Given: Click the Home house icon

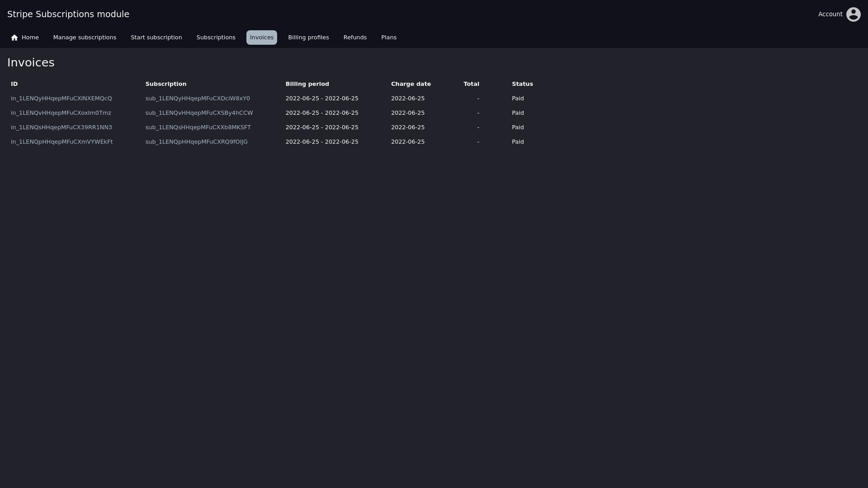Looking at the screenshot, I should click(x=14, y=38).
